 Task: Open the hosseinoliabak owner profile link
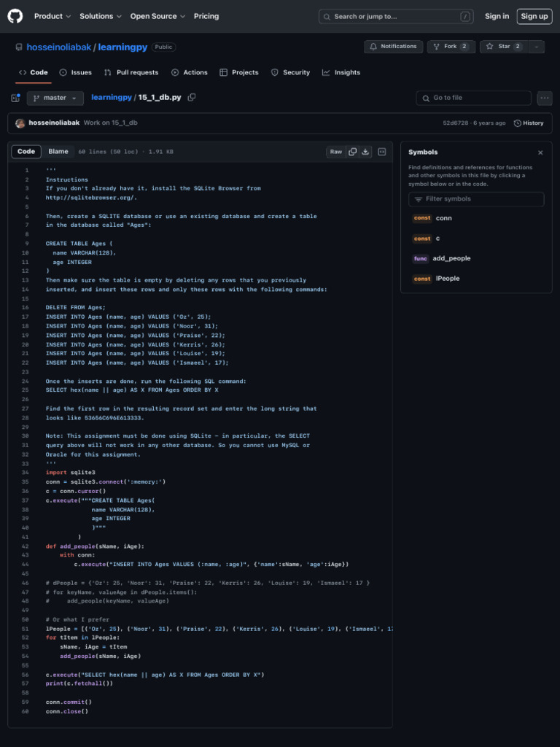pos(58,47)
